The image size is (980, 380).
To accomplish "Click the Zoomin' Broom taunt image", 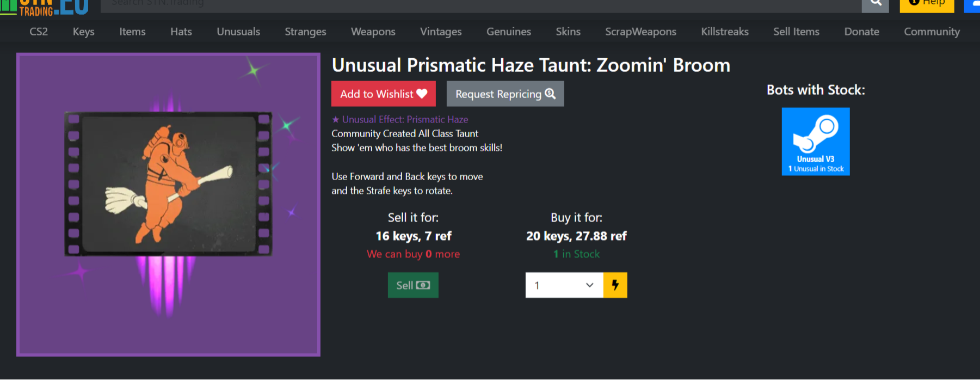I will [168, 205].
